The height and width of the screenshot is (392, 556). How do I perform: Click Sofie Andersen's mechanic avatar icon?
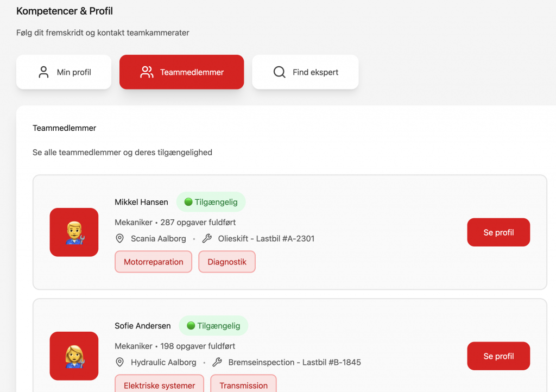coord(74,356)
